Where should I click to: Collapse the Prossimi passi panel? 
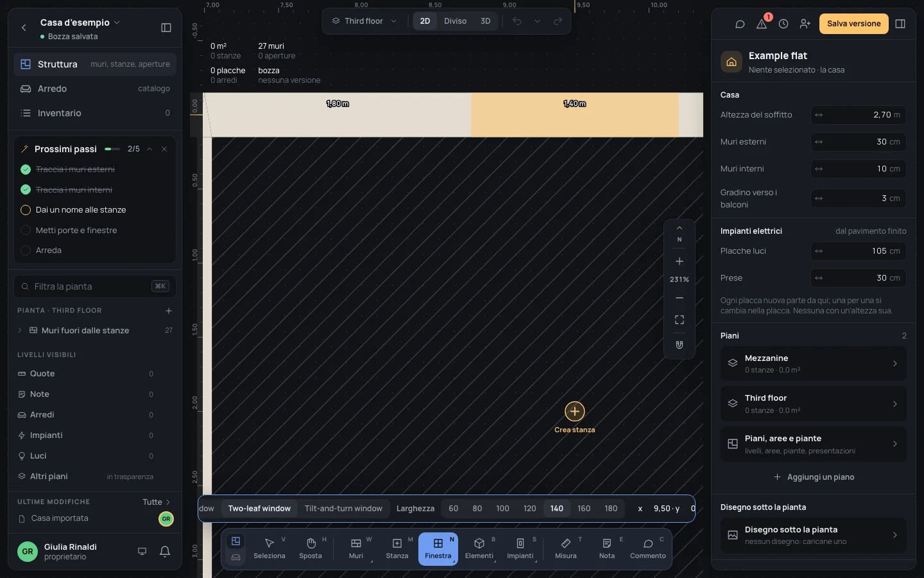click(x=150, y=149)
